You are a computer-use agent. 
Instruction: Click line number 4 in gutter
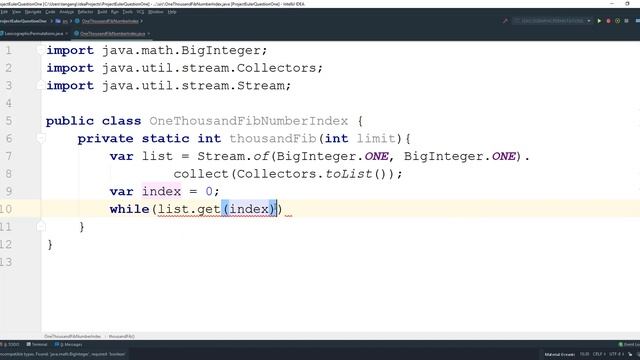[9, 103]
